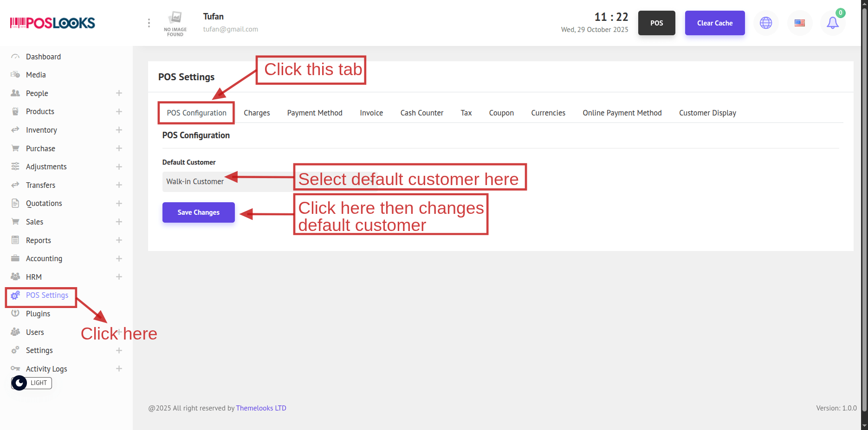The width and height of the screenshot is (868, 430).
Task: Open the globe language icon
Action: coord(766,23)
